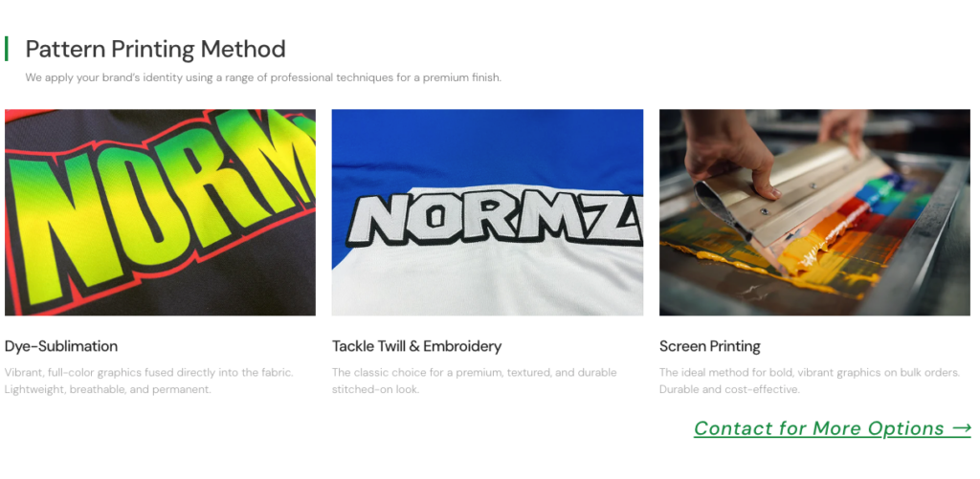Click the Tackle Twill description about stitched-on look

tap(475, 381)
